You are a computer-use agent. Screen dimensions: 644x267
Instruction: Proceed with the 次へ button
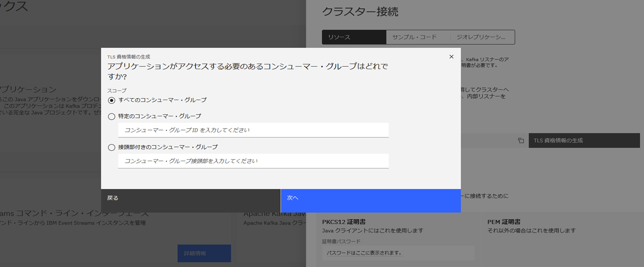pos(371,200)
